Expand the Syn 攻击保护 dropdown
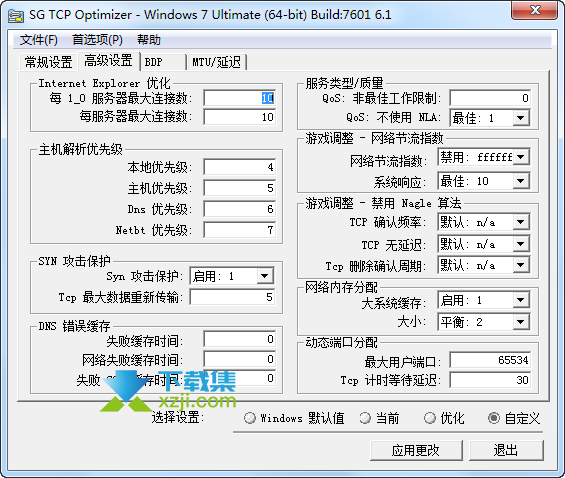 tap(265, 276)
